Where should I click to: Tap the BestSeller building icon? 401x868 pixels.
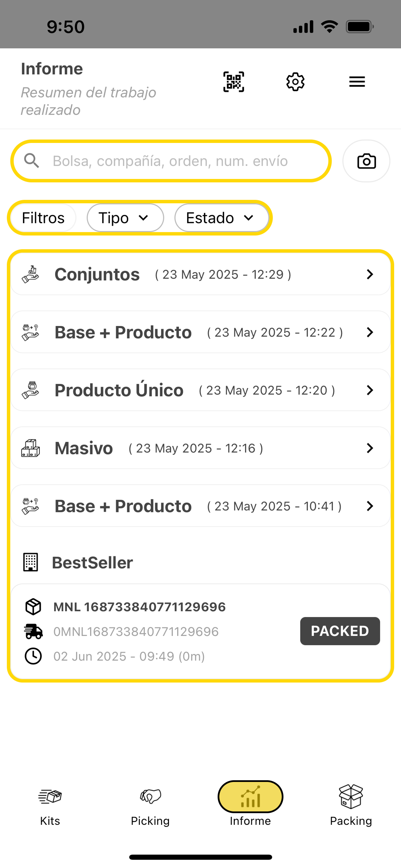(31, 562)
